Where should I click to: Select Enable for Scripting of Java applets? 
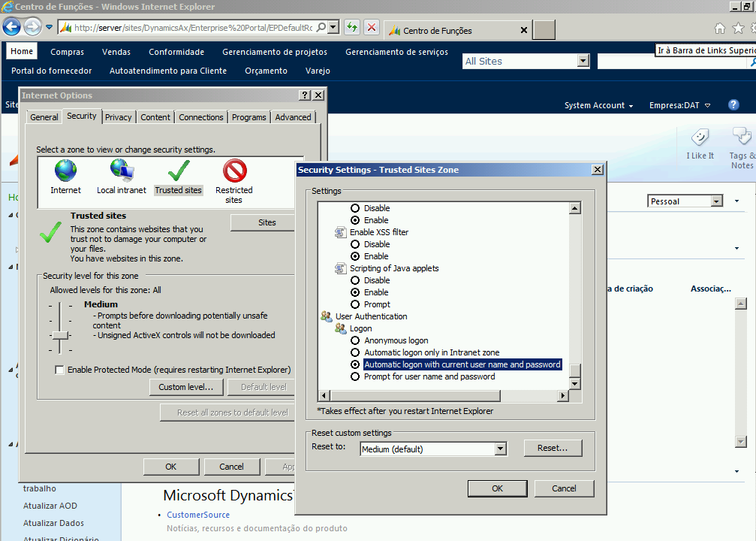[355, 292]
